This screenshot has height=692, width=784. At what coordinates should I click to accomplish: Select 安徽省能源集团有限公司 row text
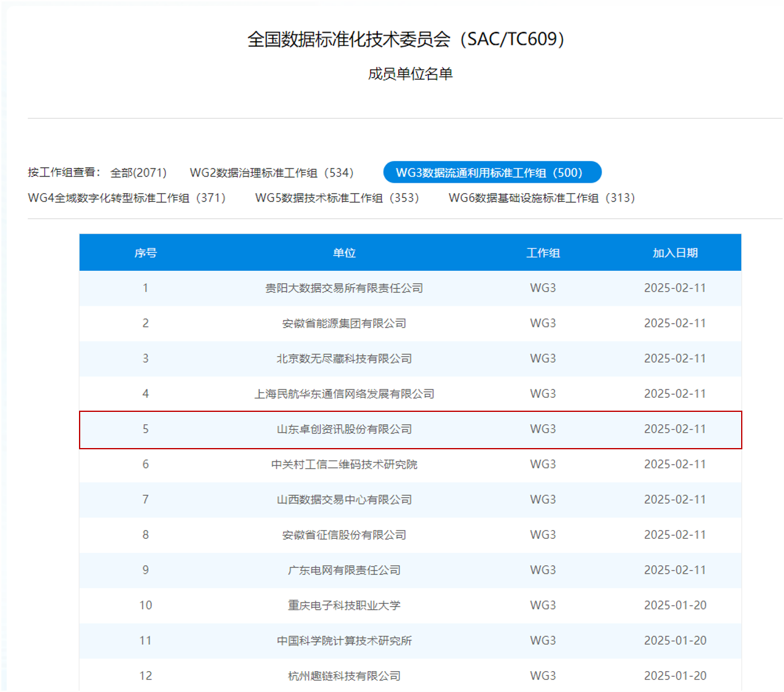coord(344,323)
